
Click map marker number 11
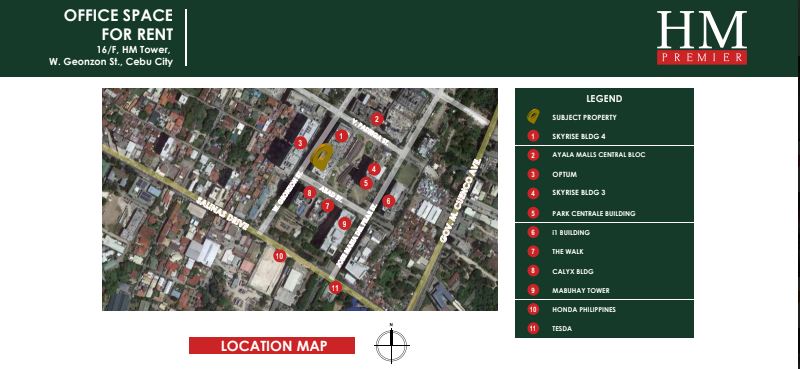pos(335,287)
